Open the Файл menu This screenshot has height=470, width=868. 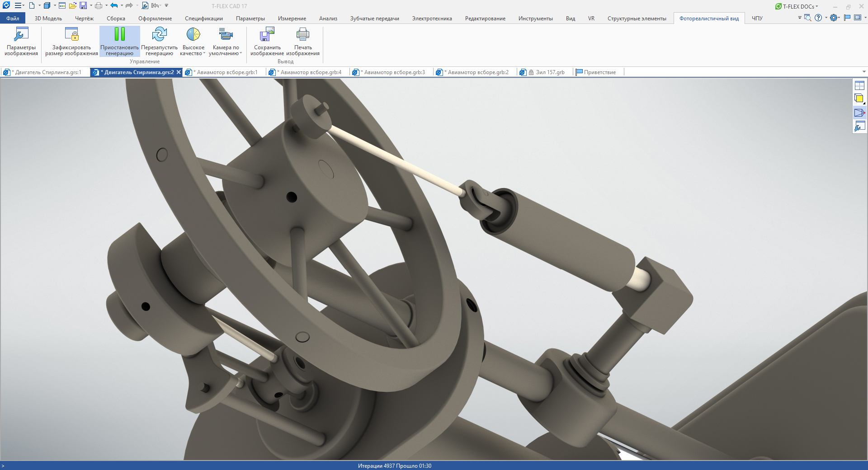click(13, 18)
